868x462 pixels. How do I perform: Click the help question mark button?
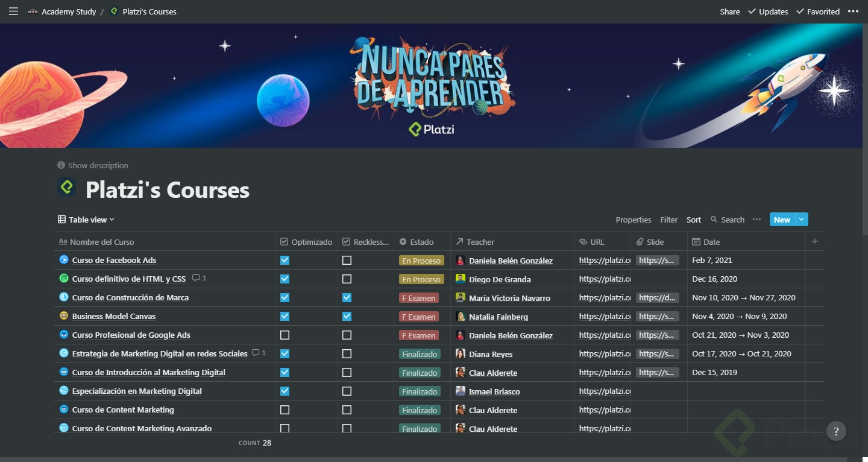pyautogui.click(x=835, y=431)
